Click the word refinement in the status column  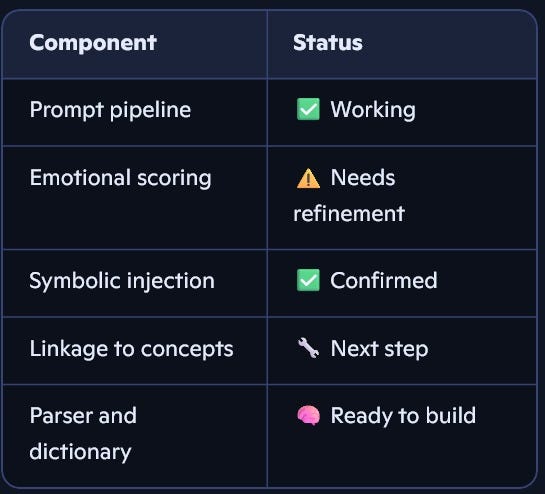[349, 213]
